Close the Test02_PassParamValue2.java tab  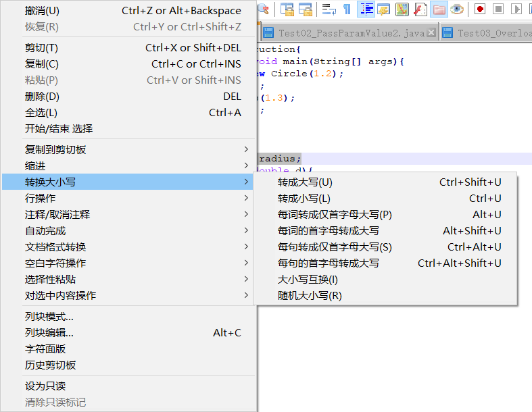coord(431,32)
